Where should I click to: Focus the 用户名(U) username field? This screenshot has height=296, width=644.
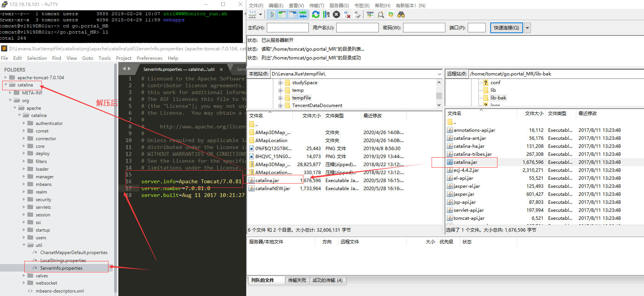tap(357, 28)
